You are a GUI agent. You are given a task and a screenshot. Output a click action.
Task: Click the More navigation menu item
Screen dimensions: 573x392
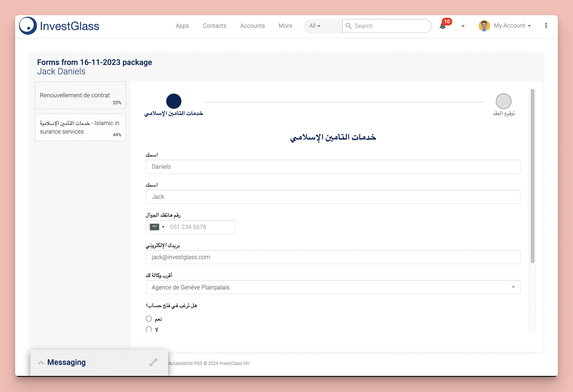[x=286, y=26]
